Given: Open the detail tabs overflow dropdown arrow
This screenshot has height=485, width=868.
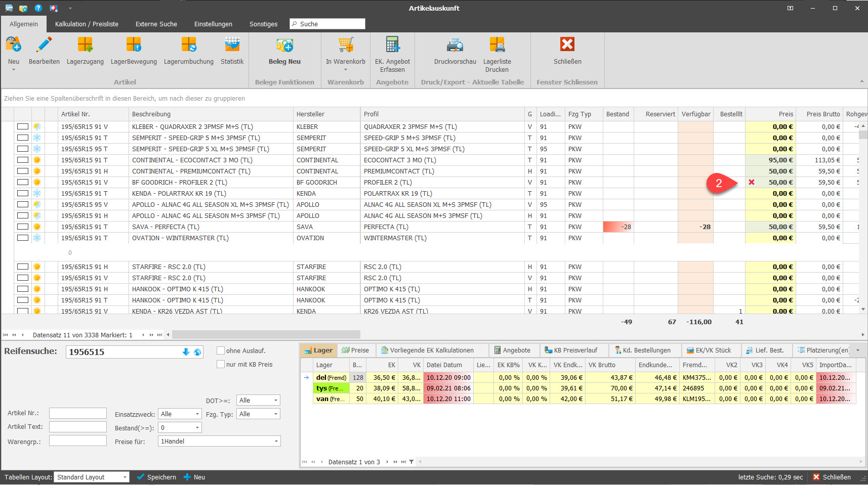Looking at the screenshot, I should point(857,350).
